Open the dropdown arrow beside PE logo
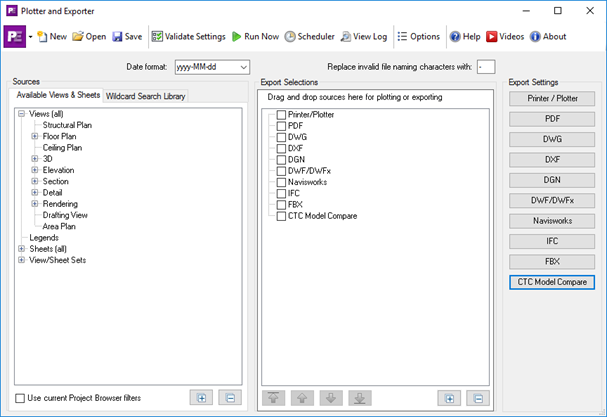Image resolution: width=607 pixels, height=417 pixels. point(31,37)
